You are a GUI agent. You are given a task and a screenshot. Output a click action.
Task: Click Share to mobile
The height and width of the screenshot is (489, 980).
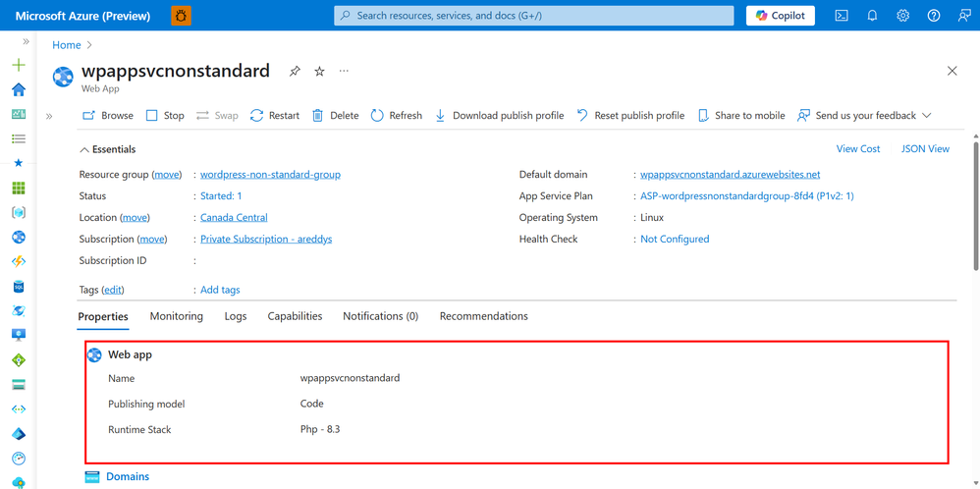pos(741,116)
